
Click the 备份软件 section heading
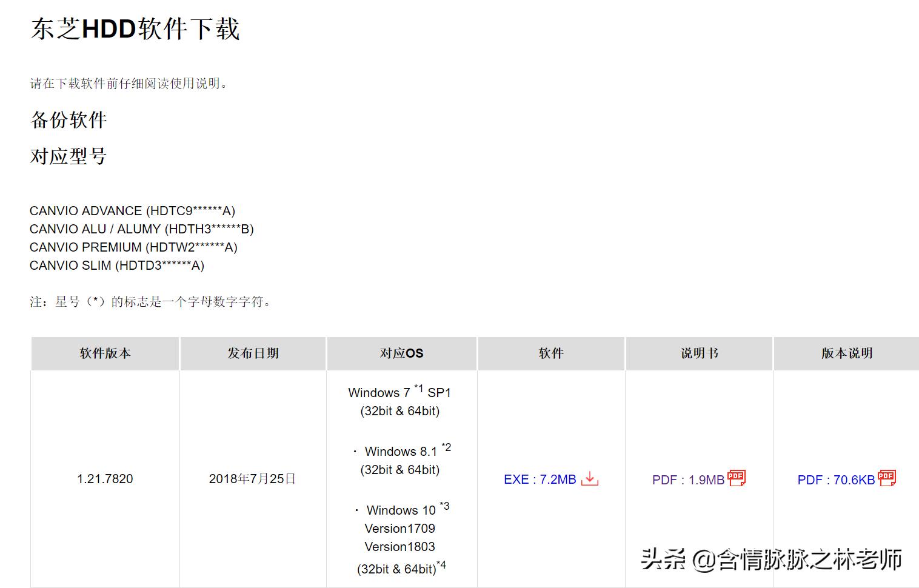pyautogui.click(x=69, y=120)
